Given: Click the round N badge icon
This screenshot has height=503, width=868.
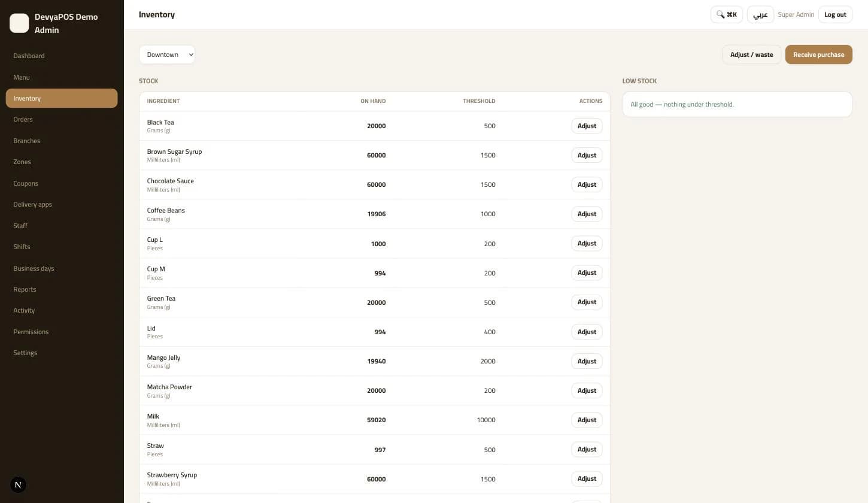Looking at the screenshot, I should (x=19, y=485).
